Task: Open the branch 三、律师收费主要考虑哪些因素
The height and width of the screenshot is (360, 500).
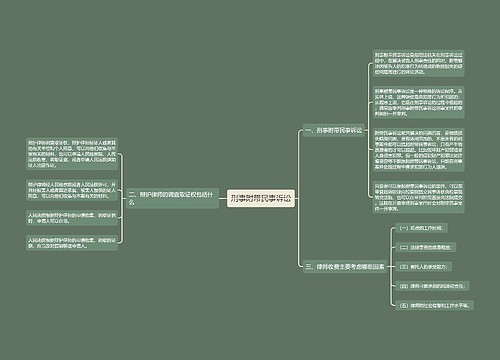Action: [x=345, y=267]
